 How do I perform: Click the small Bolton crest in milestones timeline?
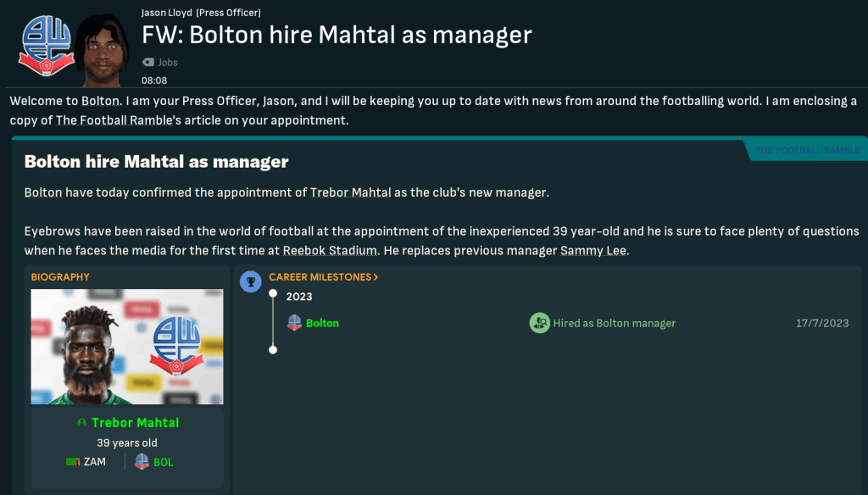pyautogui.click(x=294, y=323)
